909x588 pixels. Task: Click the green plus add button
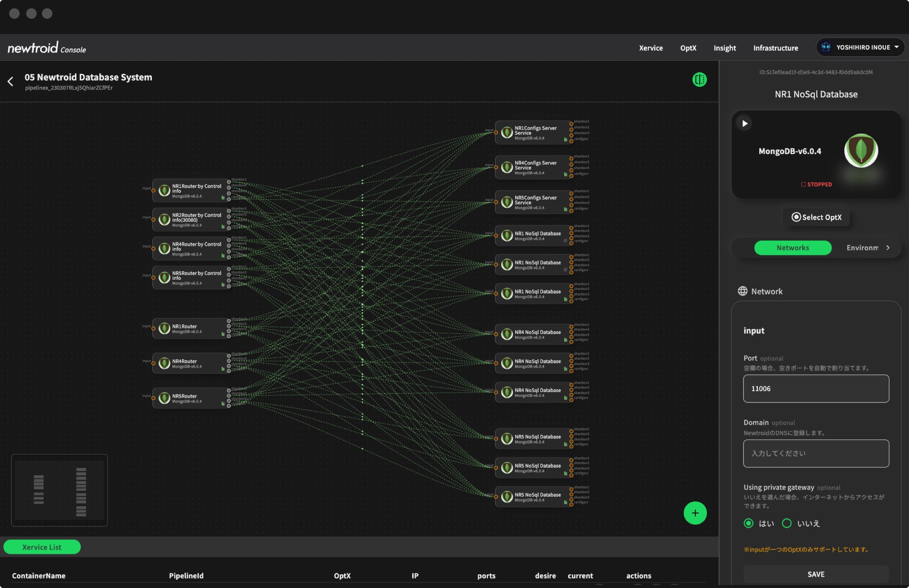pos(695,513)
